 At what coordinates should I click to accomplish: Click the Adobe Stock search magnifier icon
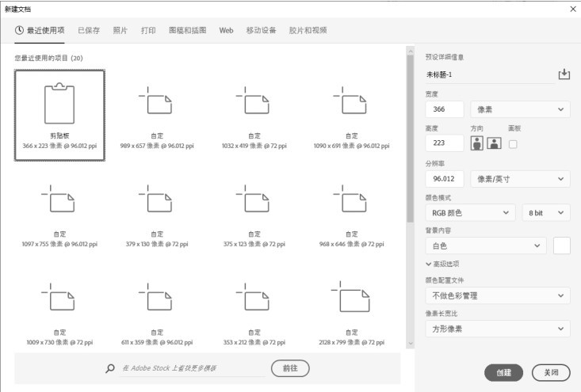[x=110, y=368]
